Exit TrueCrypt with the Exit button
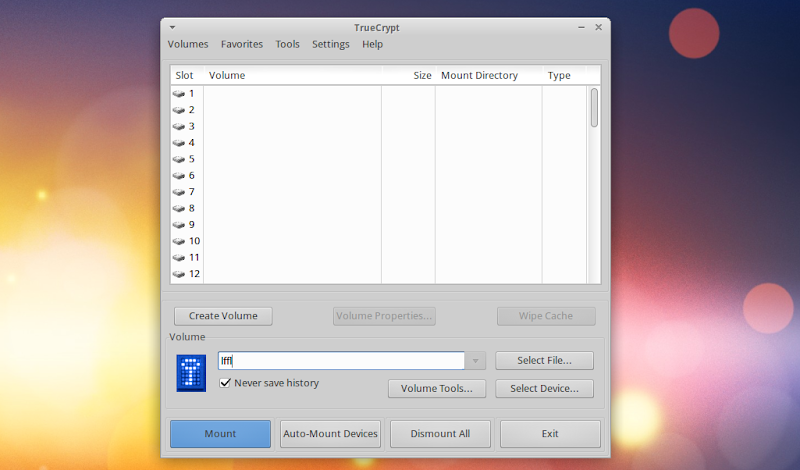This screenshot has width=800, height=470. click(550, 434)
